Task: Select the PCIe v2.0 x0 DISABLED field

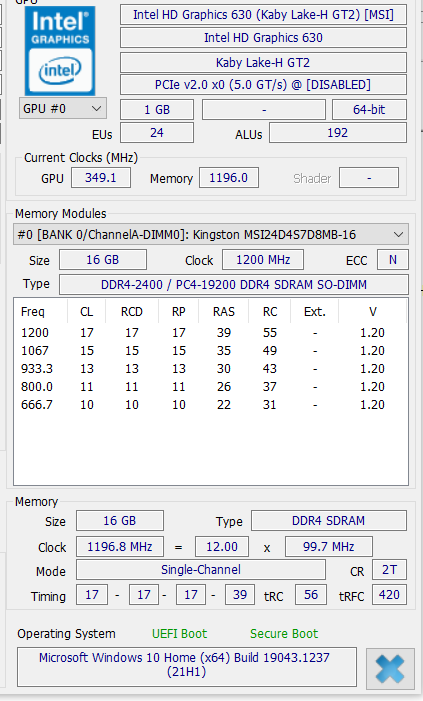Action: click(263, 84)
